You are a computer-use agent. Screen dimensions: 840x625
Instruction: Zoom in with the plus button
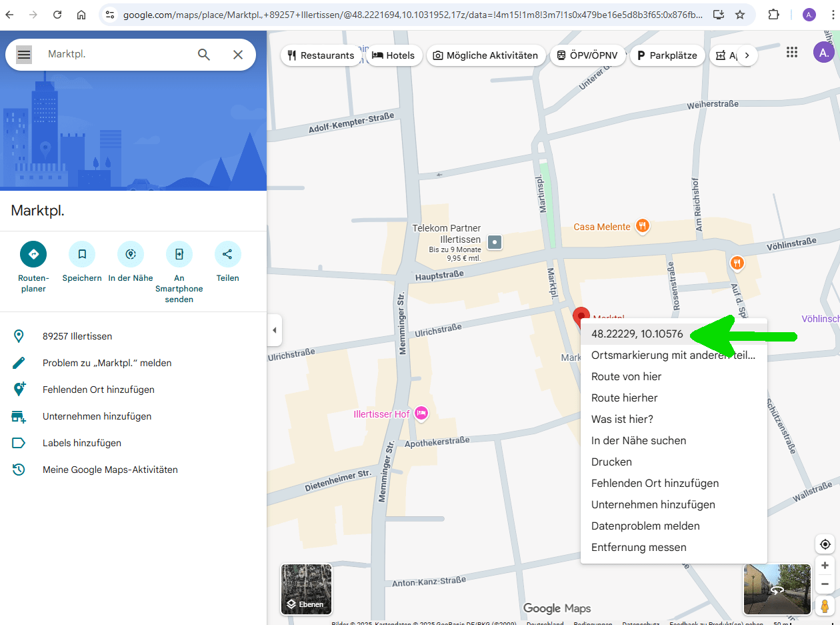[825, 566]
